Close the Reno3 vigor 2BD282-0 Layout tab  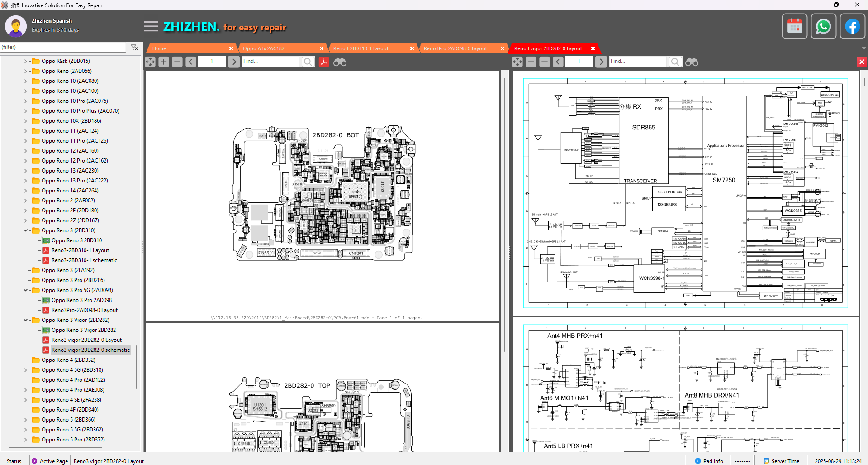tap(593, 48)
